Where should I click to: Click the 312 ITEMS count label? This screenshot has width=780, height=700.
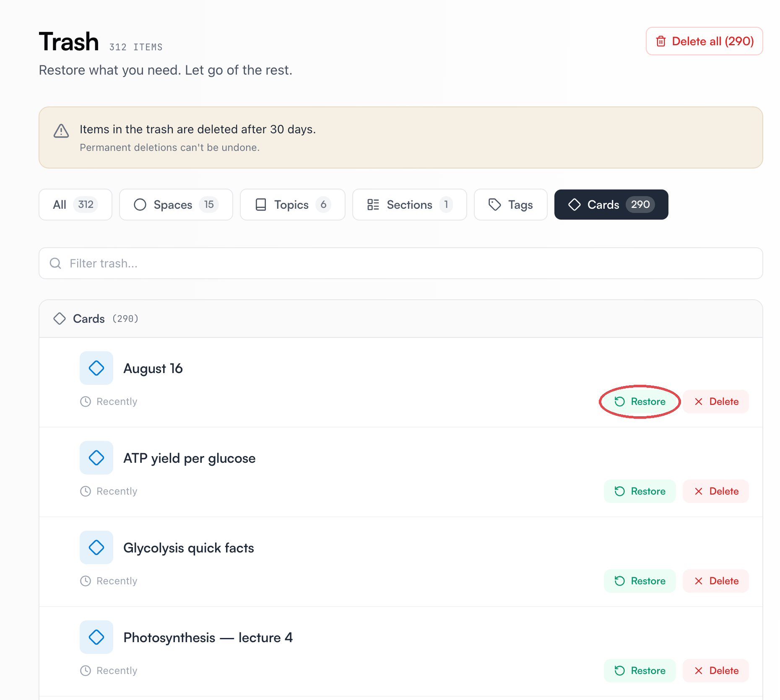point(136,47)
